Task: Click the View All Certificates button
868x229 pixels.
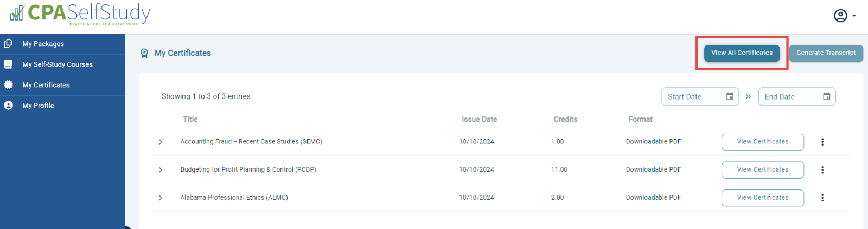Action: [742, 53]
